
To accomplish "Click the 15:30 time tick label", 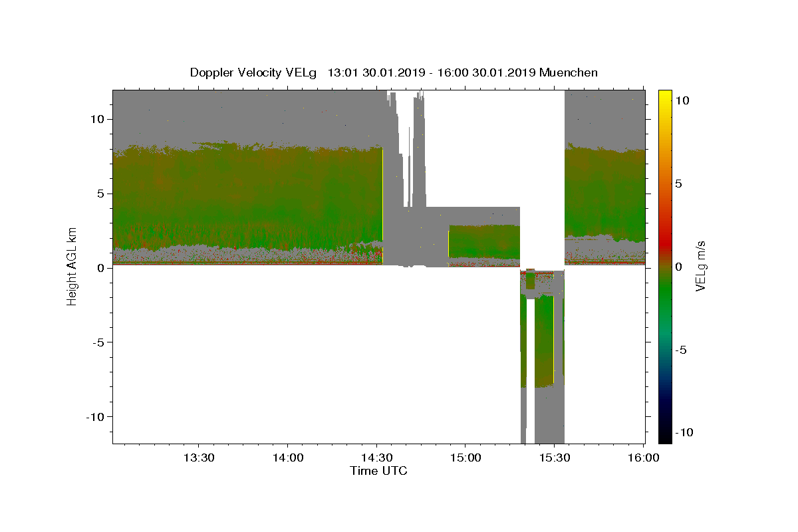I will tap(555, 458).
